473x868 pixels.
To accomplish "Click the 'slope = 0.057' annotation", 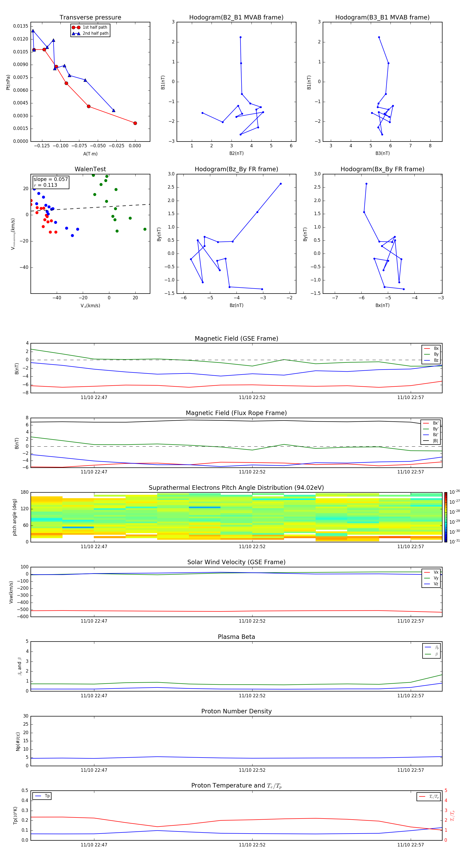I will click(x=51, y=179).
